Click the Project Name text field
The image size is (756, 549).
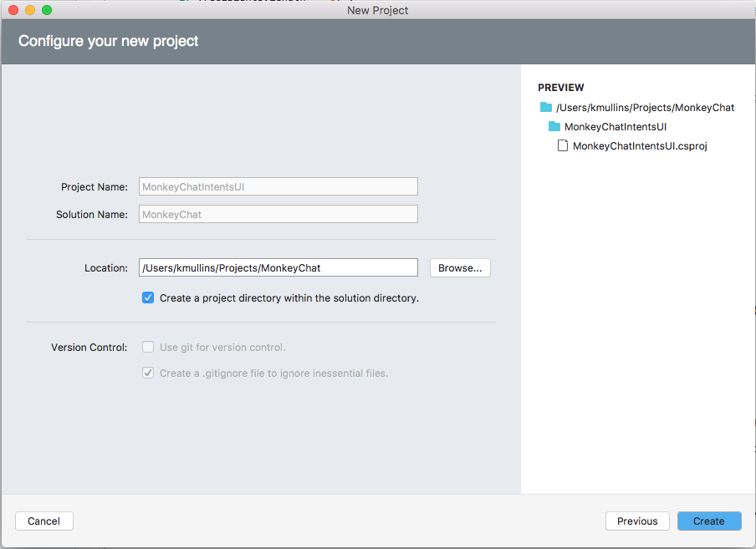(278, 186)
